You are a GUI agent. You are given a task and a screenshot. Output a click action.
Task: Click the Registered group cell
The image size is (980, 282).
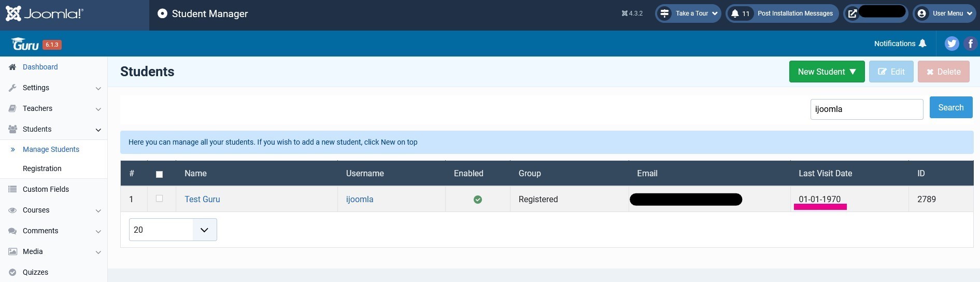coord(538,199)
